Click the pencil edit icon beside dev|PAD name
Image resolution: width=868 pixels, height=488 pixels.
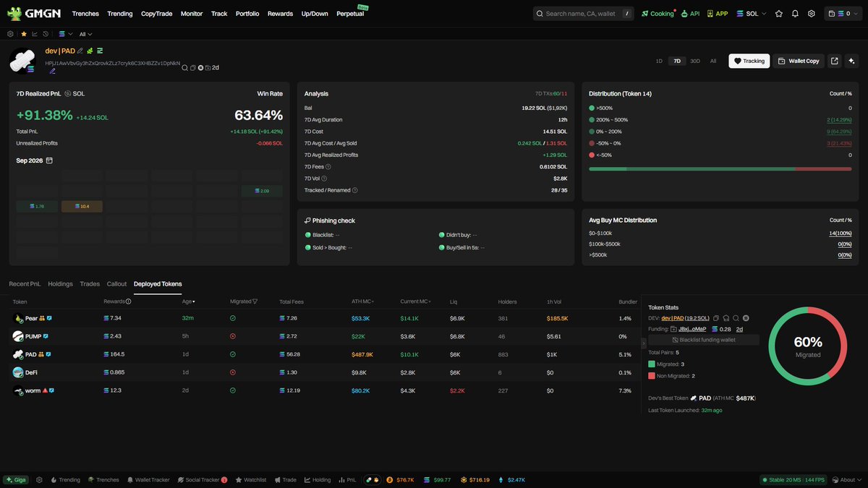click(80, 51)
